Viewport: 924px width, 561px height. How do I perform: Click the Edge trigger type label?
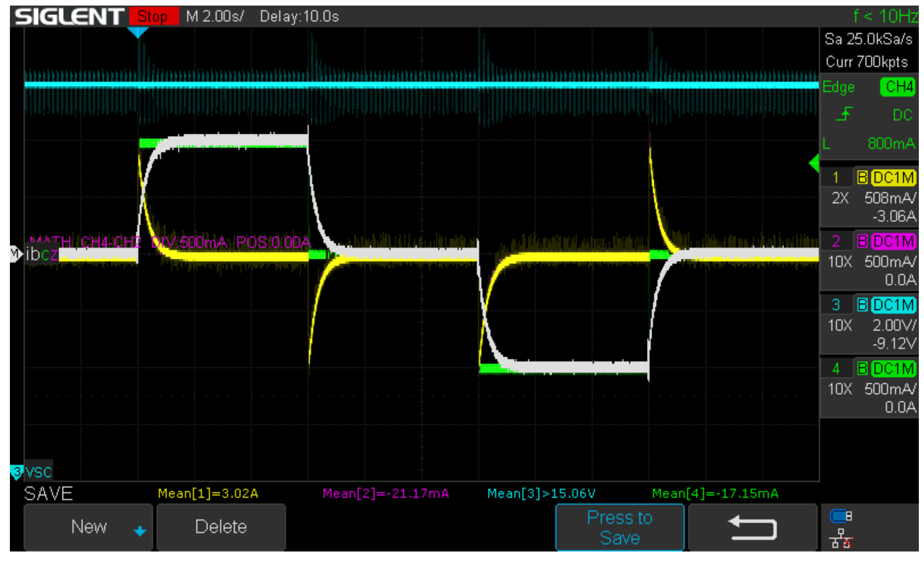click(838, 87)
